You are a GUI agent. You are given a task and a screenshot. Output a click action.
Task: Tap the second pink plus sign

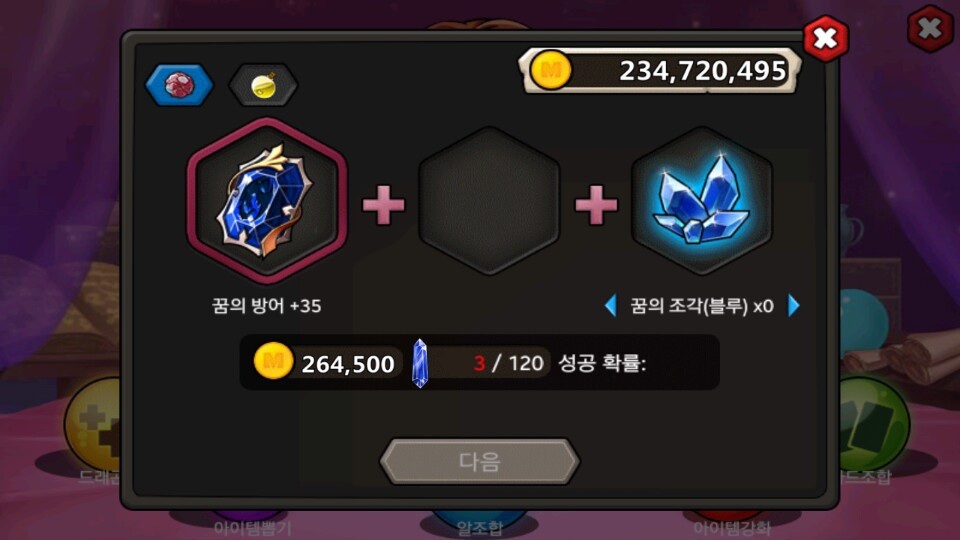[x=596, y=204]
